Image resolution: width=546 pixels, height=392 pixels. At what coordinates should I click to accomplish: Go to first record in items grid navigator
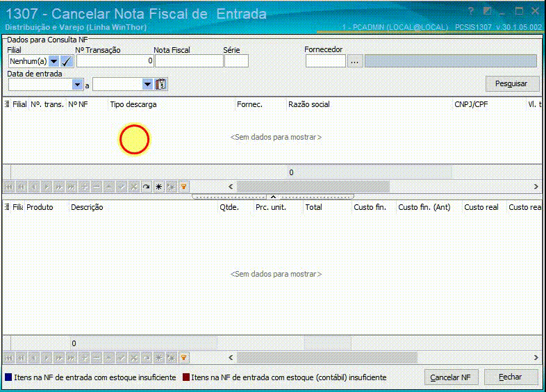(9, 358)
